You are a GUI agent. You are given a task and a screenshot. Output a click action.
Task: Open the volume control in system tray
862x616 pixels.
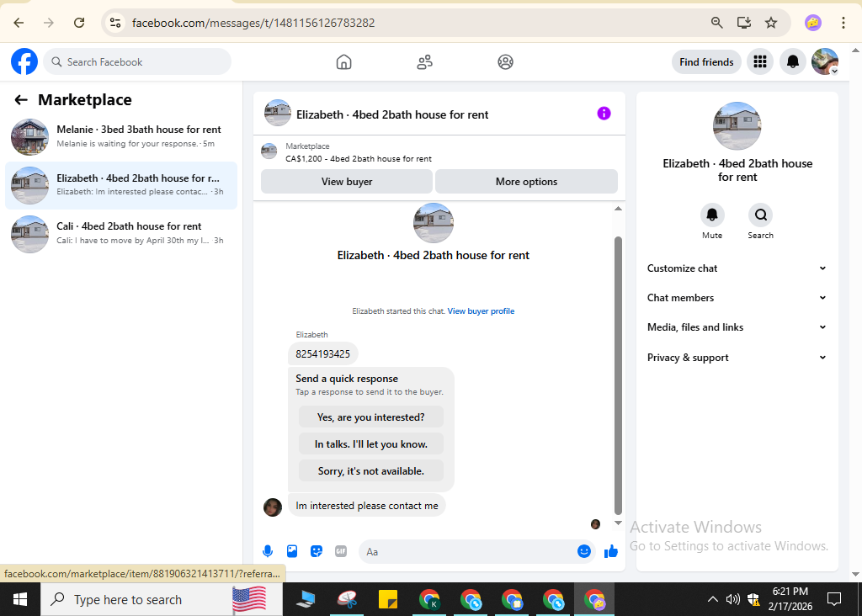(732, 599)
